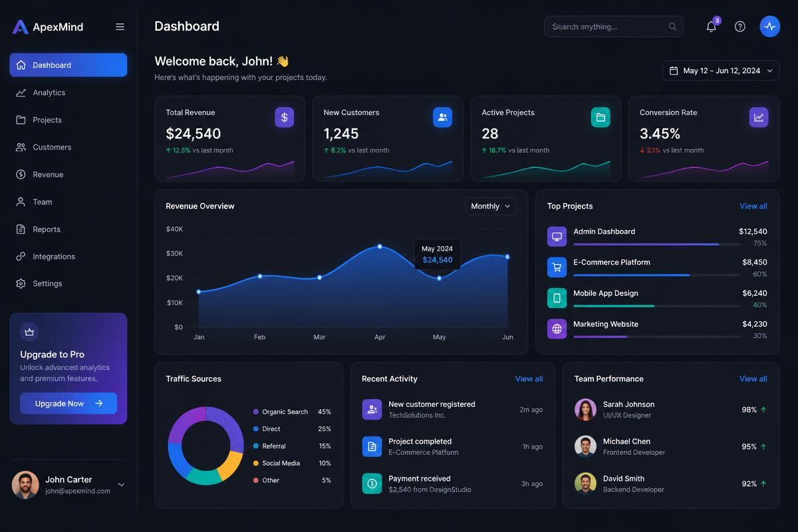798x532 pixels.
Task: Click the New customer registered activity icon
Action: pos(372,410)
